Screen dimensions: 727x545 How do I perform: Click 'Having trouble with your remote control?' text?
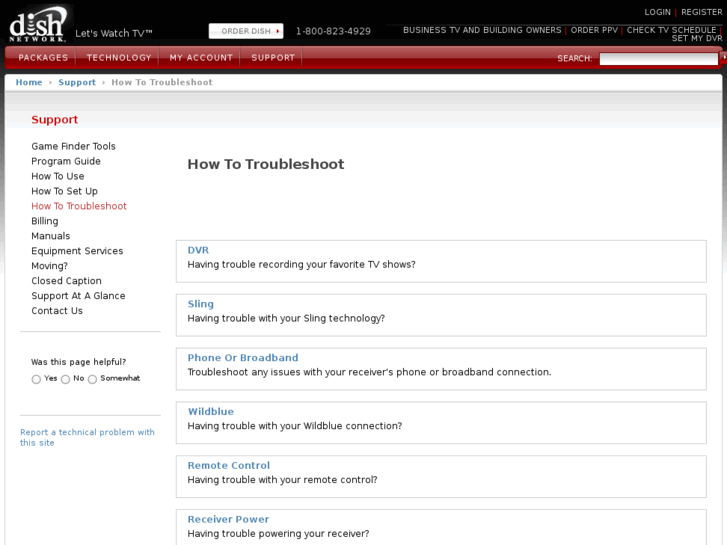(282, 480)
